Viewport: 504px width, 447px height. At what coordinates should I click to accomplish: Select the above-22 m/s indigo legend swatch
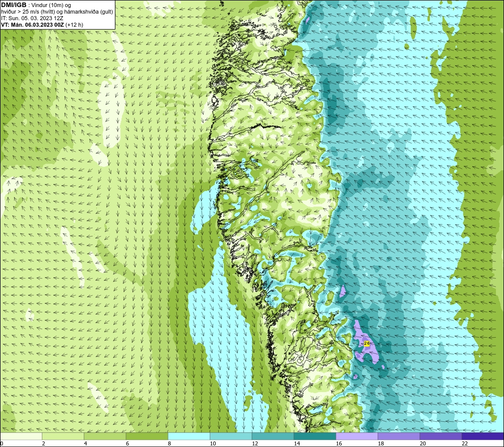coord(483,436)
